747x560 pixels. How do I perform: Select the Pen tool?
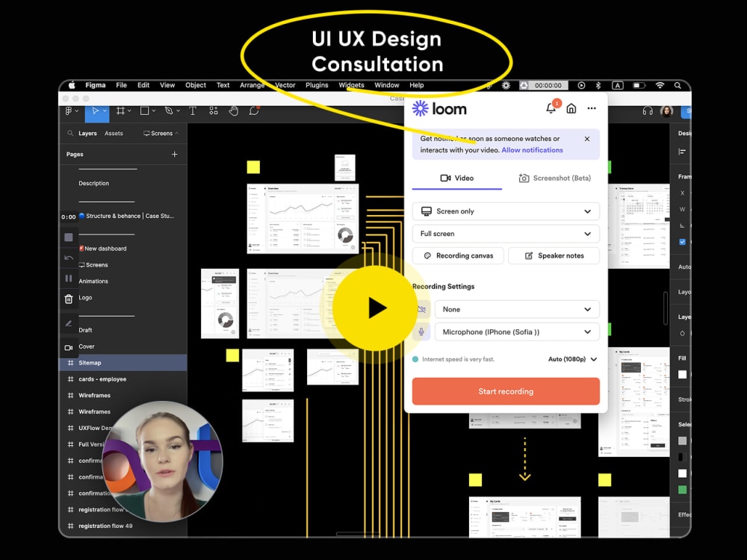pyautogui.click(x=169, y=111)
